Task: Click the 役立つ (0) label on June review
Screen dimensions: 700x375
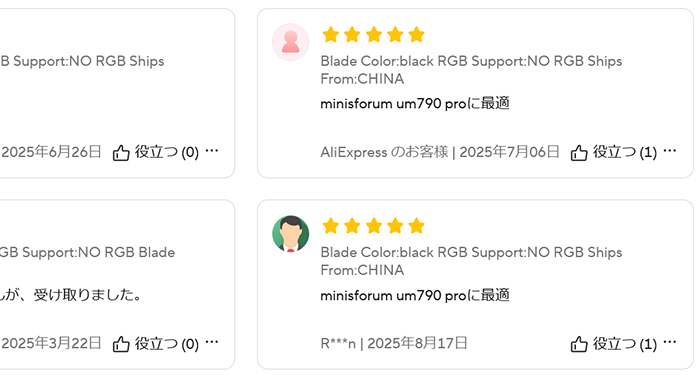Action: [x=167, y=152]
